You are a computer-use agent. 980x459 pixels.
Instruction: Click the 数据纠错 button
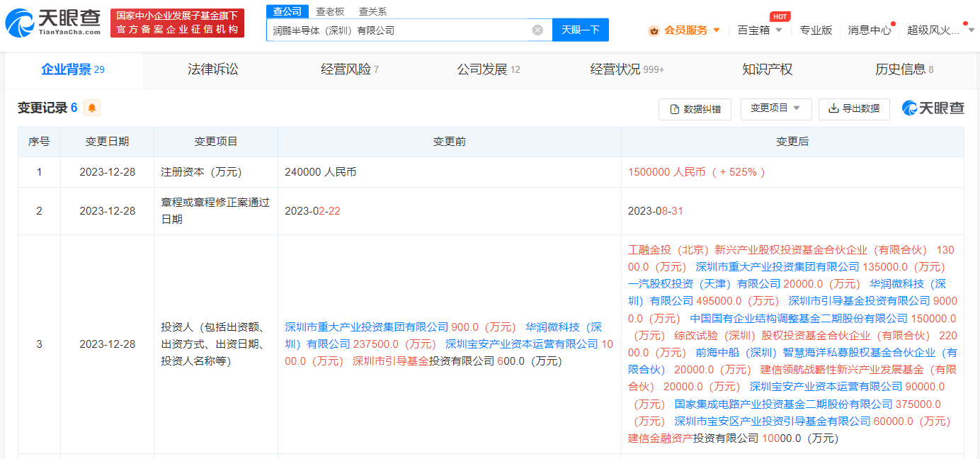(695, 108)
